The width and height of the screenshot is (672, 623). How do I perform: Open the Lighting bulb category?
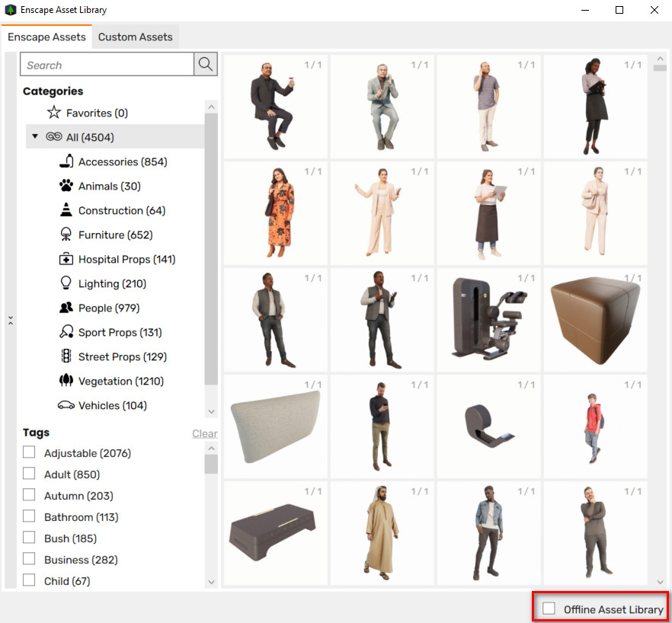click(x=66, y=283)
